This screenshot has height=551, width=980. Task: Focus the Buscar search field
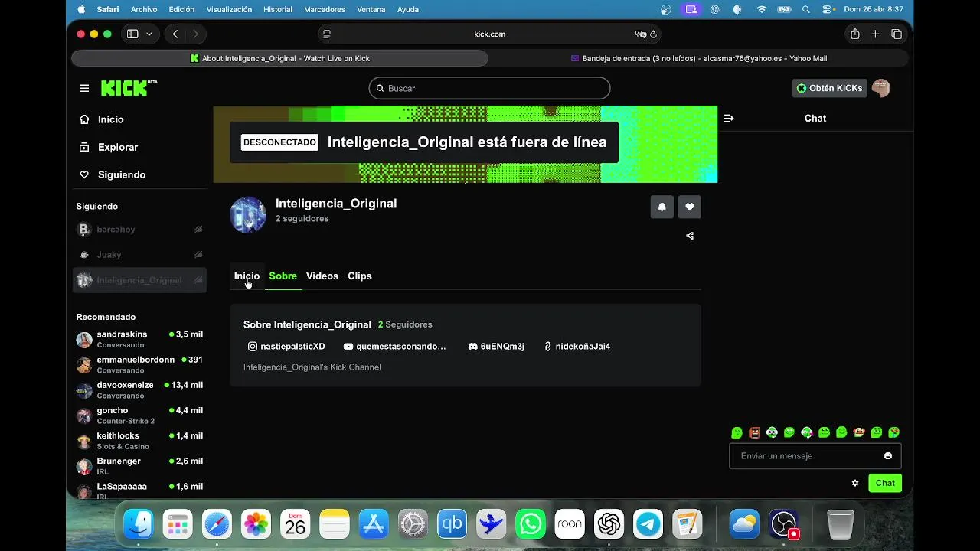point(489,88)
